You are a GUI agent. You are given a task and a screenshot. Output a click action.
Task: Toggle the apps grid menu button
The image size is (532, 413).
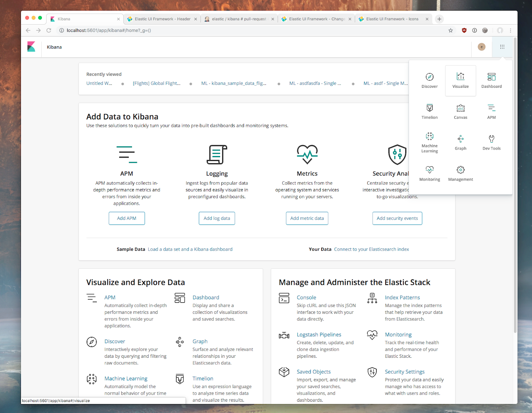pos(502,47)
